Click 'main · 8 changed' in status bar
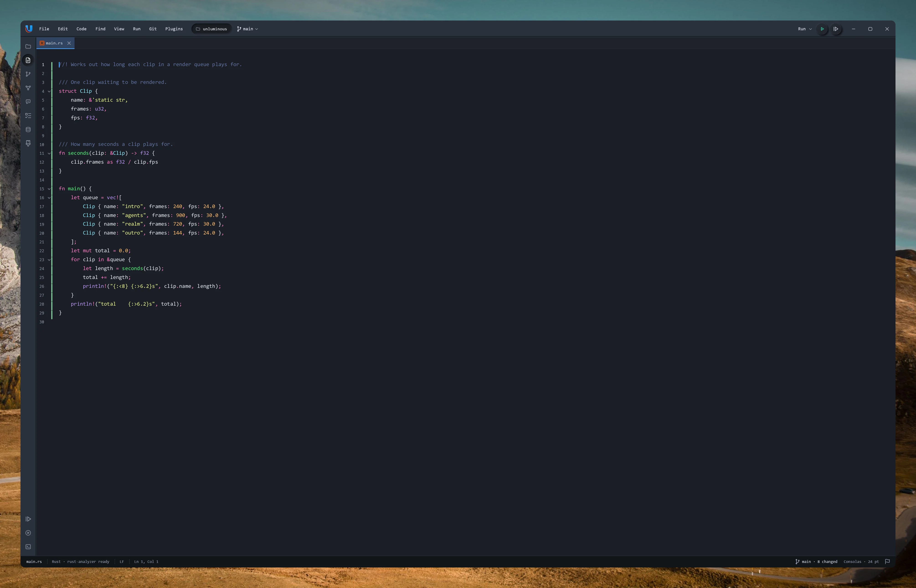Viewport: 916px width, 588px height. click(816, 562)
